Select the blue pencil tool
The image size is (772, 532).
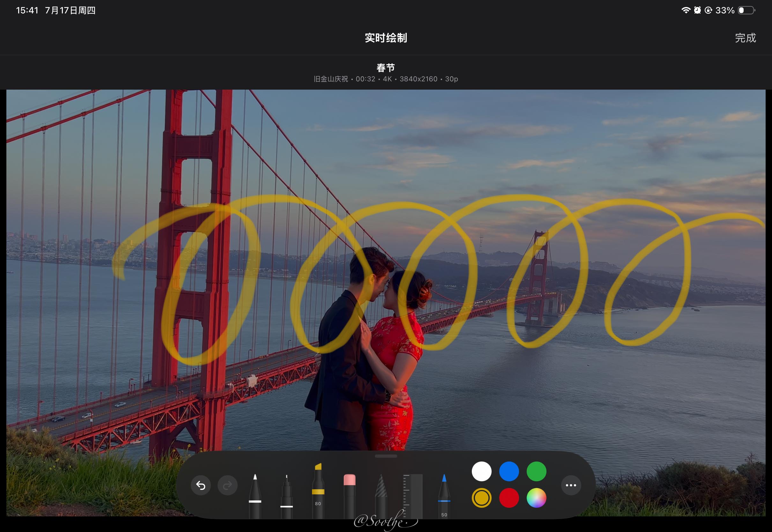pyautogui.click(x=444, y=495)
